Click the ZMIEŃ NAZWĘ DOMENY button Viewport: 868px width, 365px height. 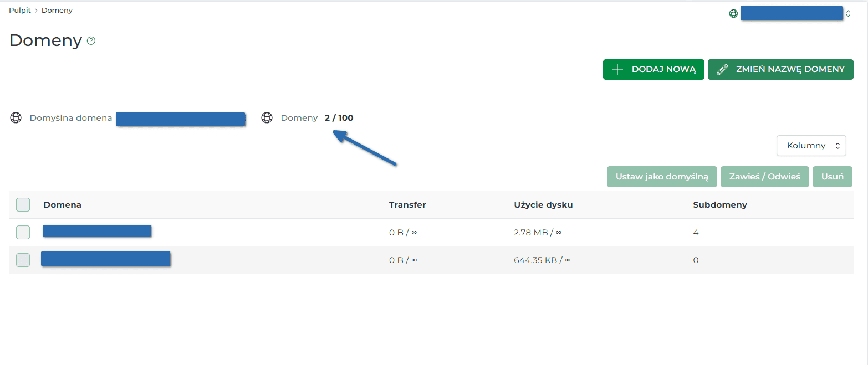780,70
